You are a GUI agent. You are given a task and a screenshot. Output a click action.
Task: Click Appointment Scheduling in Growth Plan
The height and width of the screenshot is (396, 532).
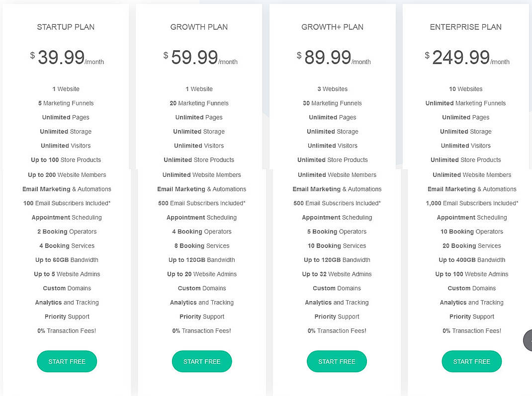[202, 217]
